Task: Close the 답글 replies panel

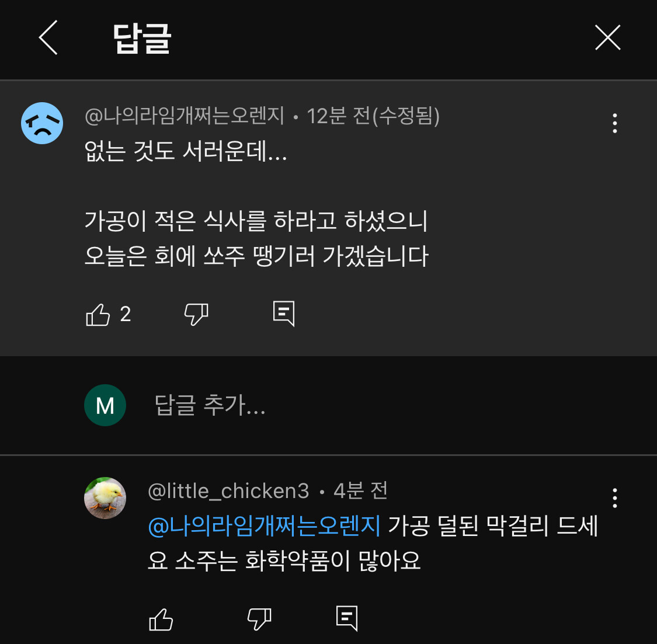Action: pyautogui.click(x=607, y=38)
